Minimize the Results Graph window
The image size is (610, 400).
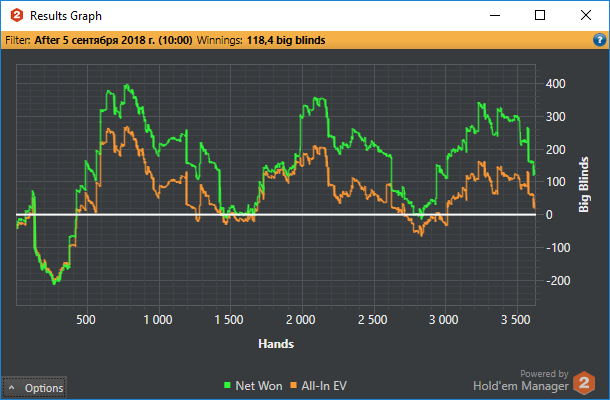click(495, 15)
